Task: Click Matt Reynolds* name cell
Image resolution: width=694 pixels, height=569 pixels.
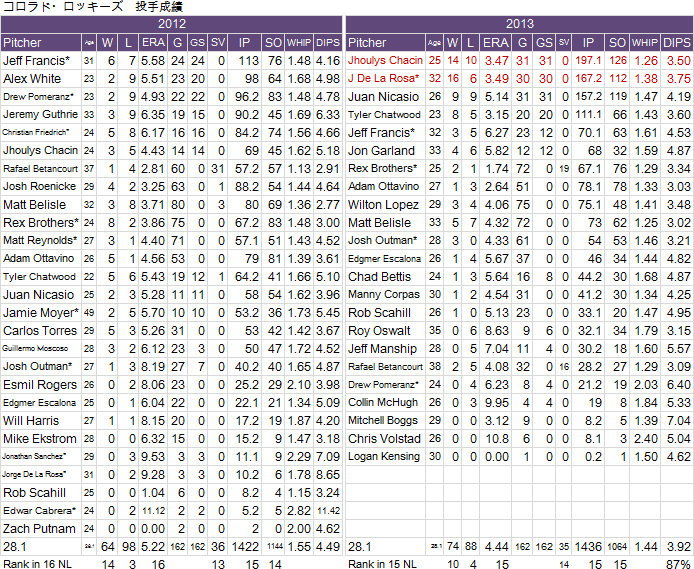Action: click(x=40, y=241)
